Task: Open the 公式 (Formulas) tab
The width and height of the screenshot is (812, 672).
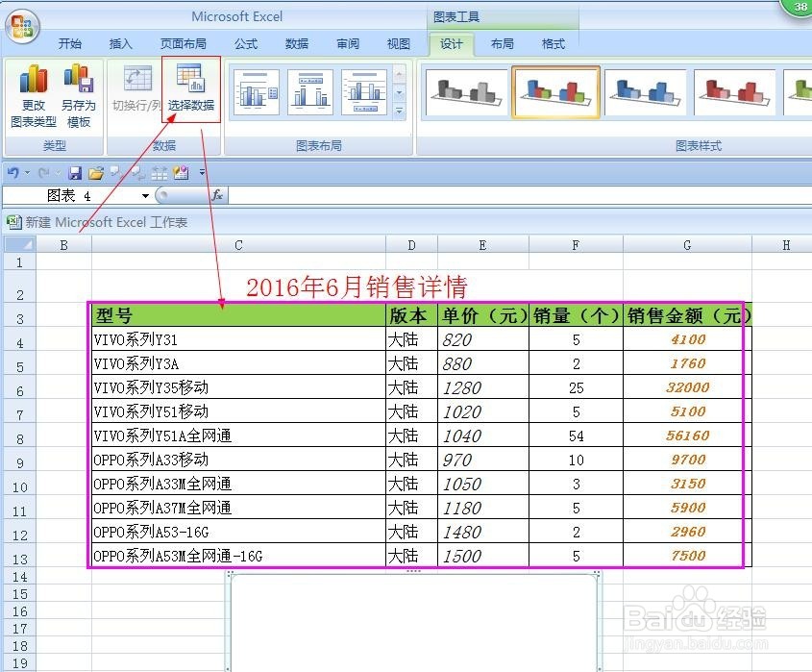Action: 246,44
